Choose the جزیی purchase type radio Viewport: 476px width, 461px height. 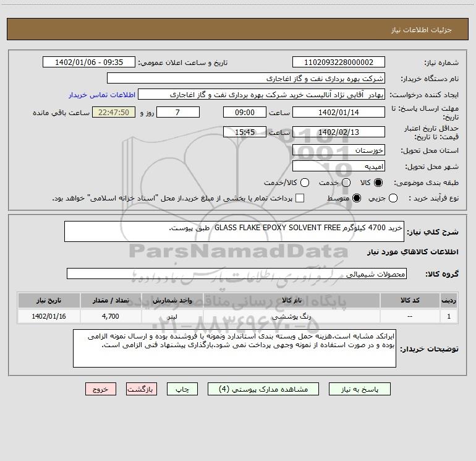click(x=393, y=199)
